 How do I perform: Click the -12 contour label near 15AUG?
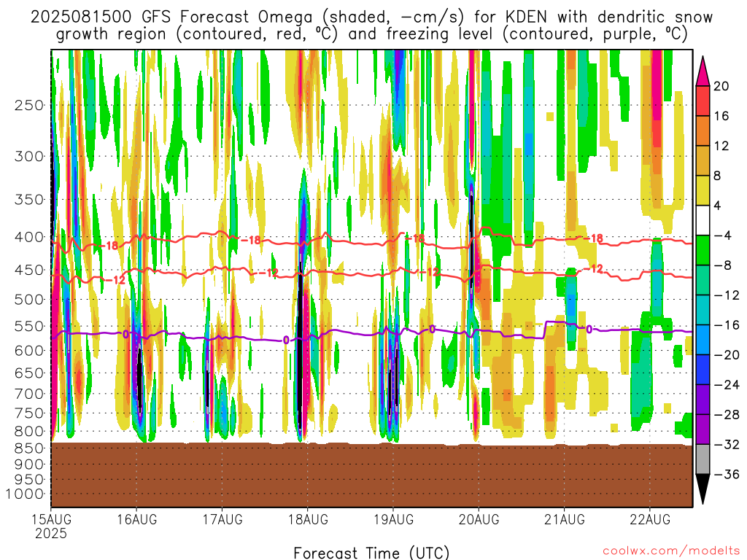115,280
